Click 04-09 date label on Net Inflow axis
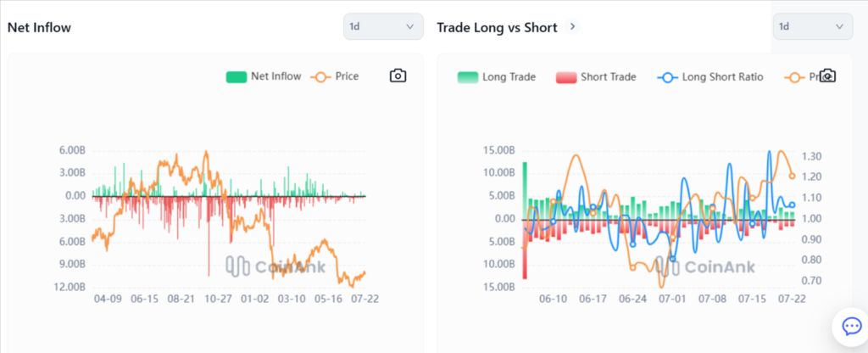 (108, 299)
